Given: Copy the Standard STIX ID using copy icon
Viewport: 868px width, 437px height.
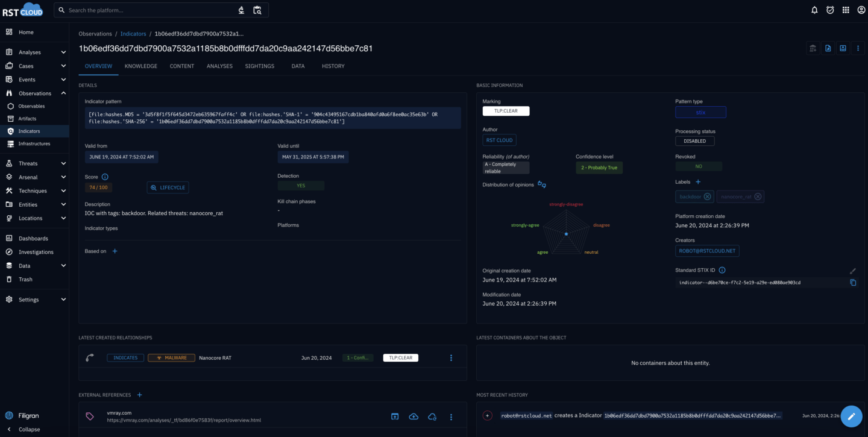Looking at the screenshot, I should click(x=854, y=282).
